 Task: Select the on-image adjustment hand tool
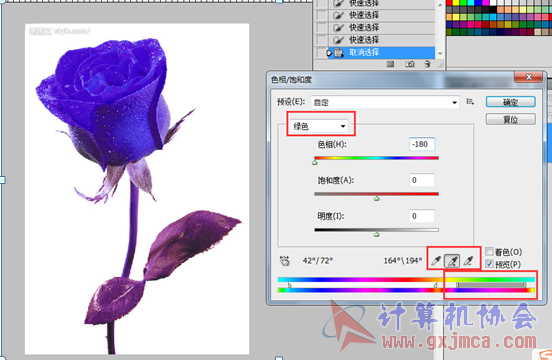pos(284,261)
